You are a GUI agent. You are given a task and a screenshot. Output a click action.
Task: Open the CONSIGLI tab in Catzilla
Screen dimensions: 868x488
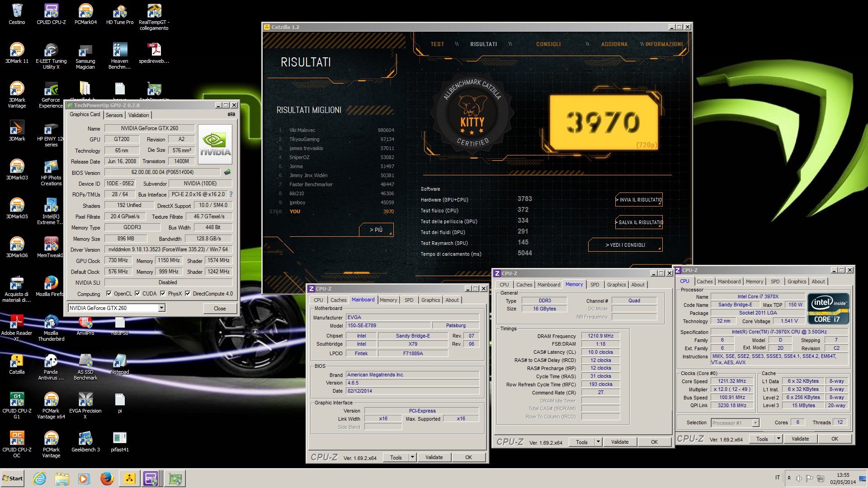pyautogui.click(x=548, y=44)
